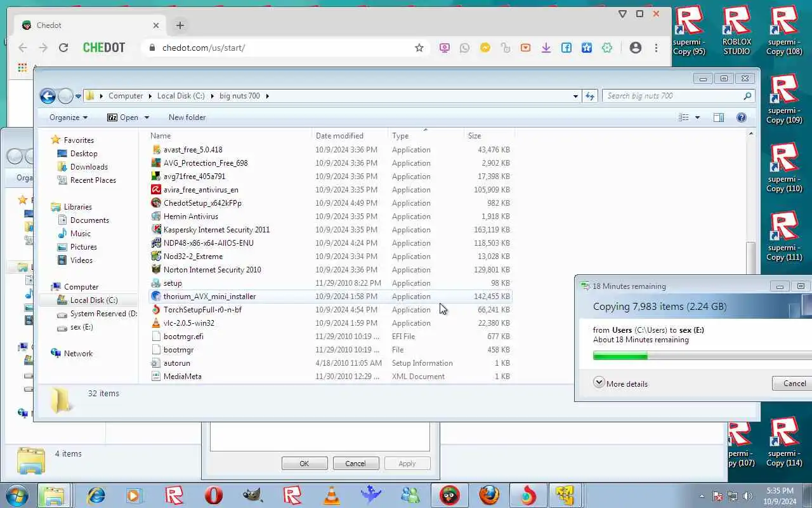Sort files by the Type column header

point(426,136)
